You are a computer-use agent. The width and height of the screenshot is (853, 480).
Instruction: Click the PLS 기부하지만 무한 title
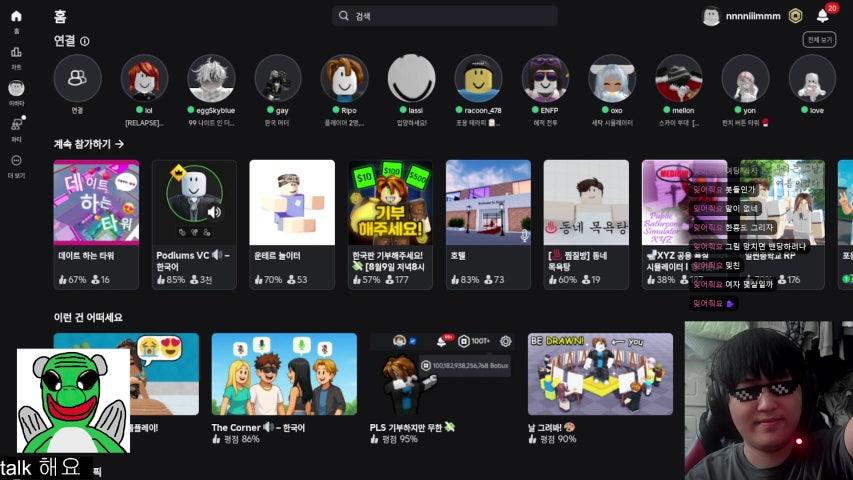pos(412,428)
